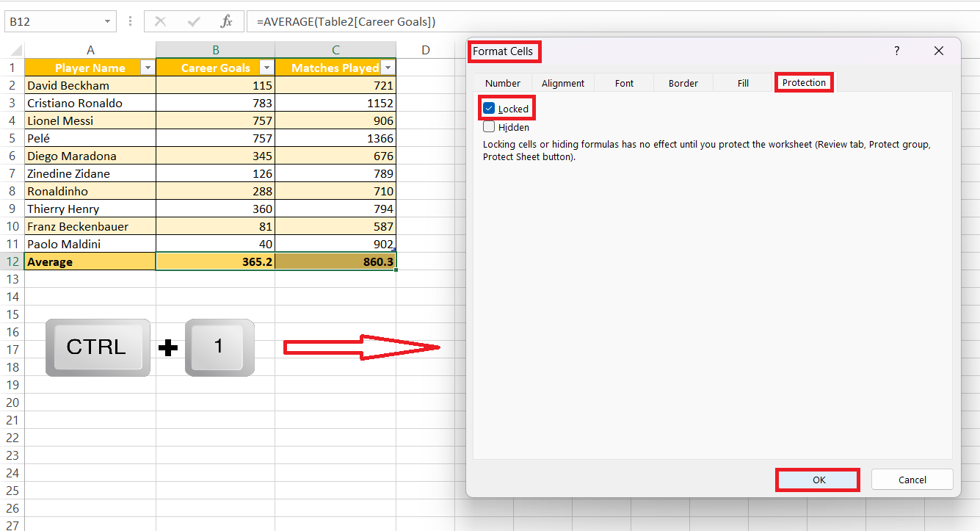
Task: Click the Diego Maradona cell
Action: pyautogui.click(x=90, y=156)
